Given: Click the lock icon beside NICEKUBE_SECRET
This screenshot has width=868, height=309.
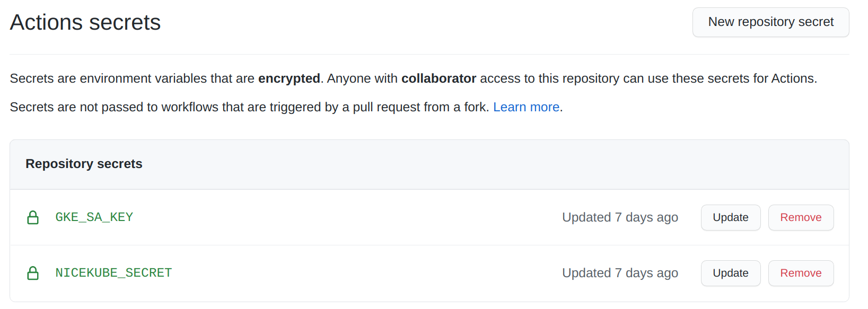Looking at the screenshot, I should tap(33, 273).
